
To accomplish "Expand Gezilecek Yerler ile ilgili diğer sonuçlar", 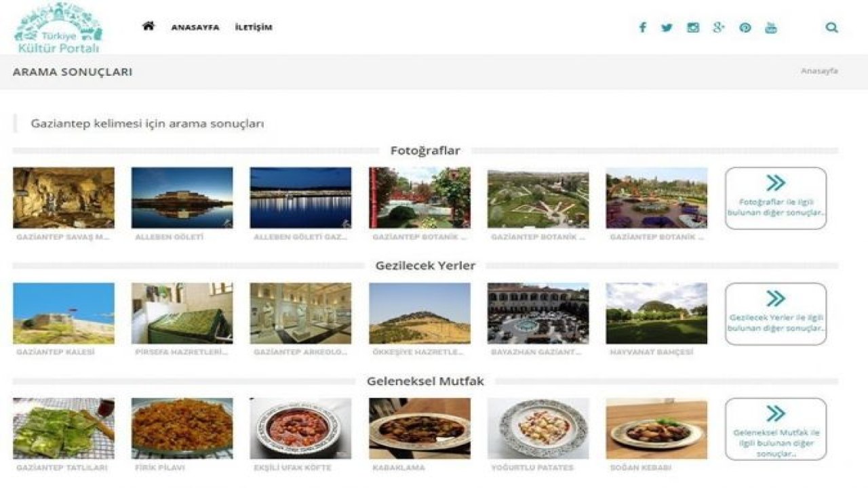I will (x=775, y=314).
